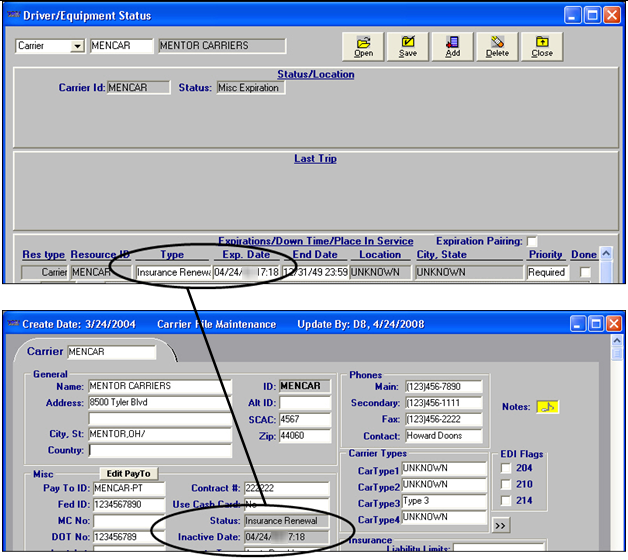The width and height of the screenshot is (628, 560).
Task: Expand the Carrier resource type dropdown
Action: coord(76,46)
